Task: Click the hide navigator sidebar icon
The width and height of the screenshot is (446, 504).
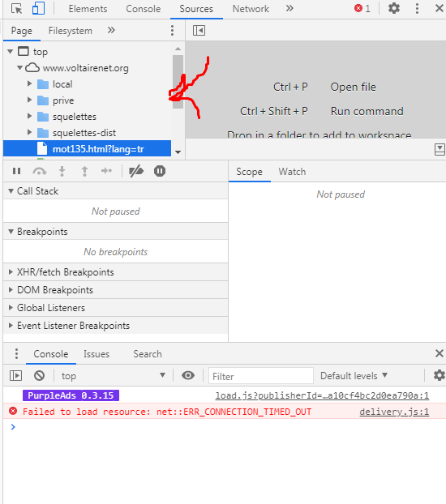Action: pyautogui.click(x=199, y=31)
